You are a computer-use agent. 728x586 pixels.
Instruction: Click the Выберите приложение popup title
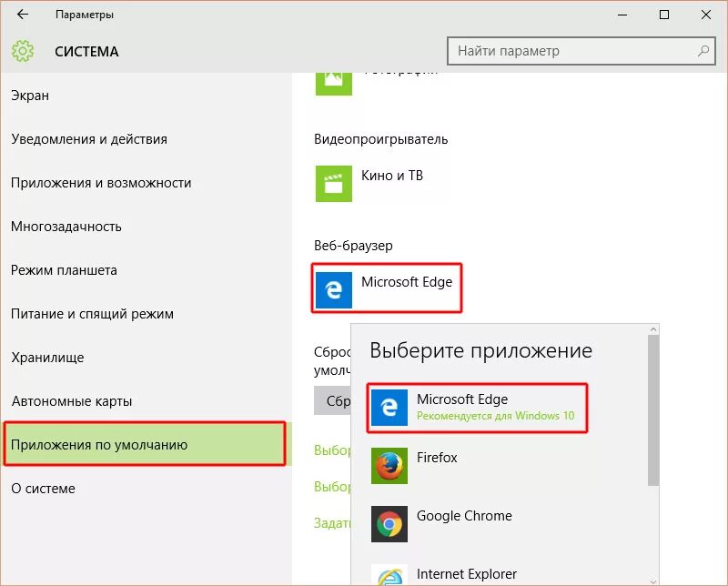(481, 350)
